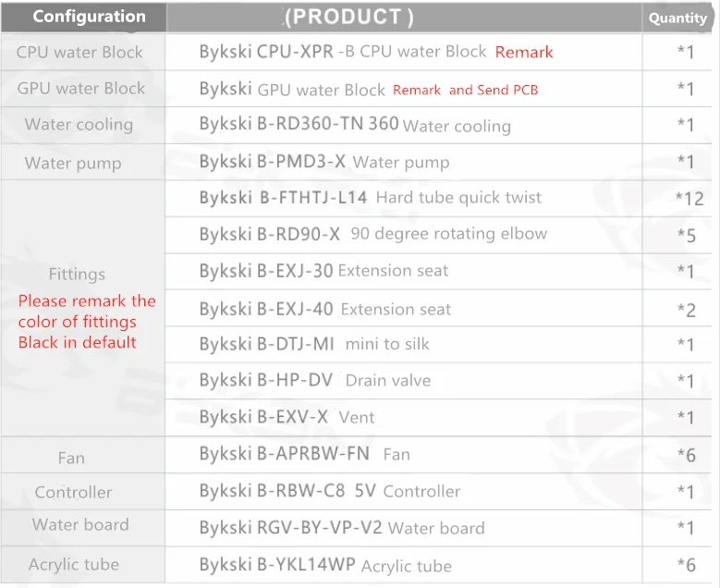The image size is (720, 588).
Task: Select the B-RD90-X 90 degree rotating elbow
Action: click(372, 234)
